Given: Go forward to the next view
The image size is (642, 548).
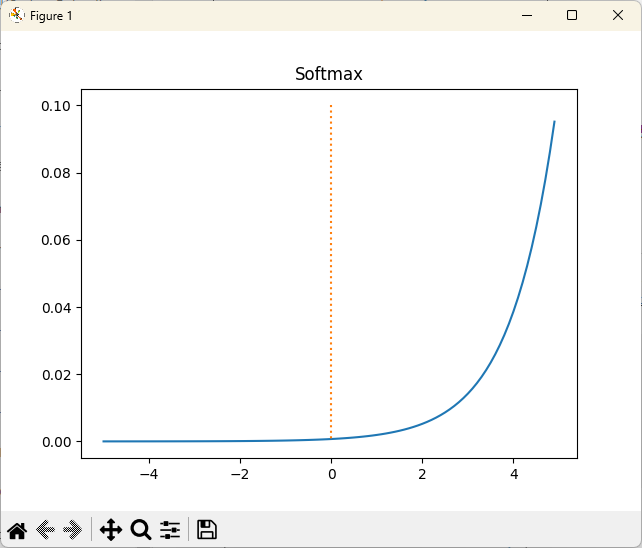Looking at the screenshot, I should [72, 530].
